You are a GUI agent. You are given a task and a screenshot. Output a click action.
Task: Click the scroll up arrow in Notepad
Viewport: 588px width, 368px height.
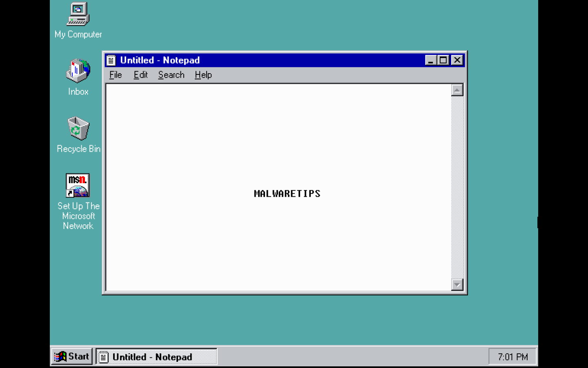coord(457,90)
